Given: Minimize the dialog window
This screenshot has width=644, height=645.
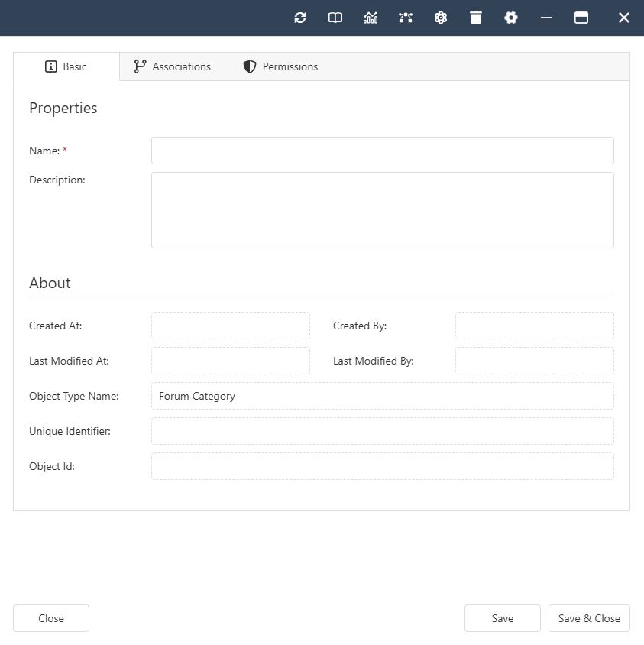Looking at the screenshot, I should [x=546, y=18].
